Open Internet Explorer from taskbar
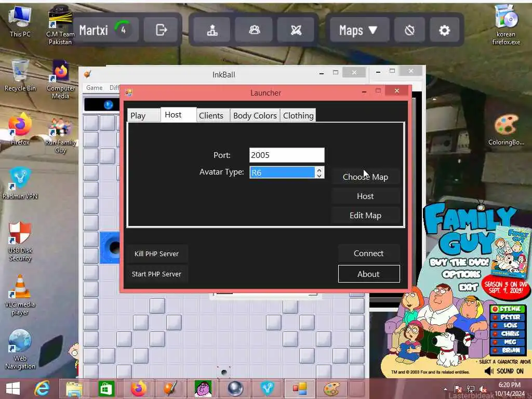The height and width of the screenshot is (399, 532). (42, 389)
